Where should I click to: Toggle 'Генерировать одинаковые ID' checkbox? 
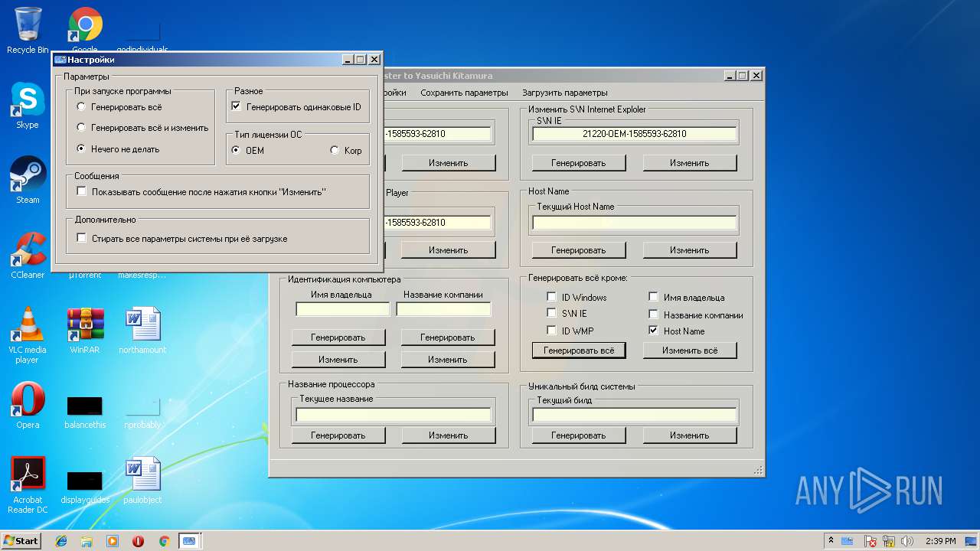click(236, 107)
